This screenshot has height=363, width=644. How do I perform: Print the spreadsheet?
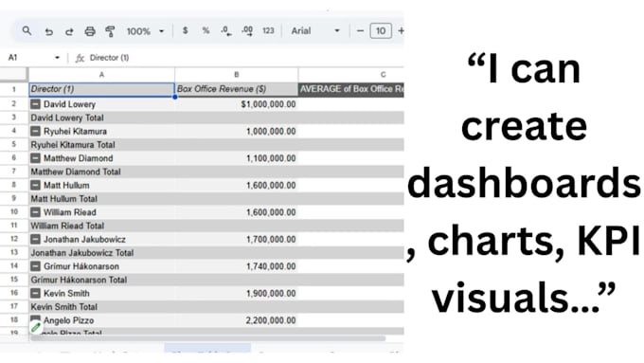click(x=90, y=31)
